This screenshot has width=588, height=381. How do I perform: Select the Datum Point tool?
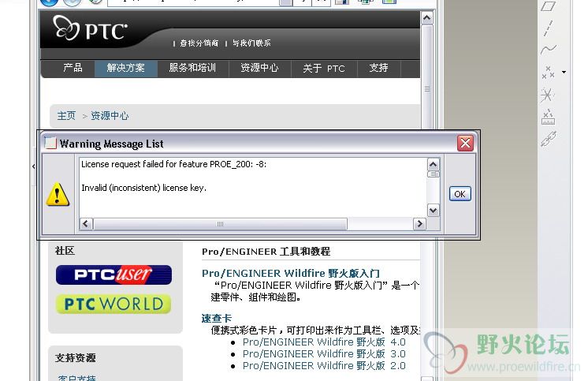548,72
